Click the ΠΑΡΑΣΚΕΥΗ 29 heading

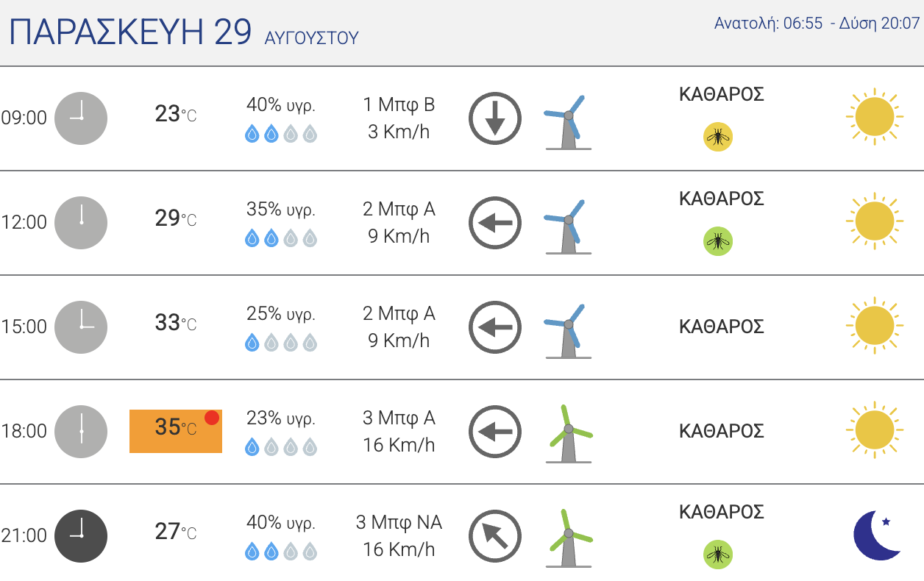131,32
